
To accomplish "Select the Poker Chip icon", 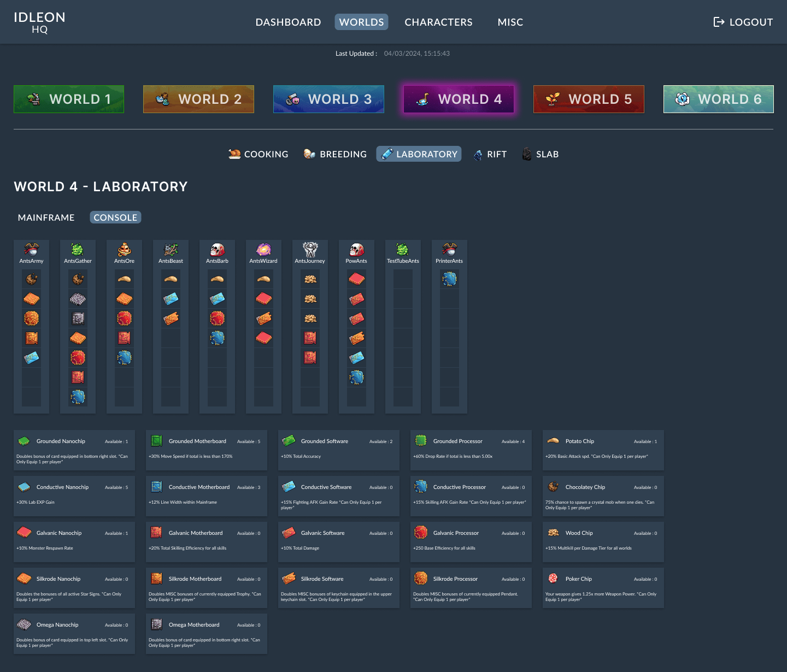I will 553,579.
